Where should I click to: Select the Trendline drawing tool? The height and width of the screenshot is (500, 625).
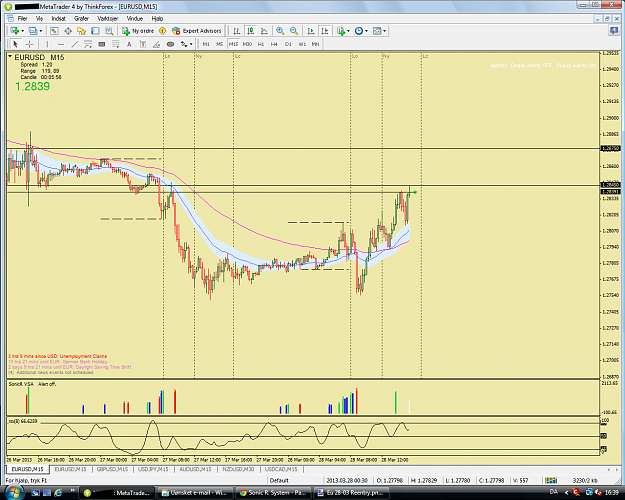(x=75, y=44)
